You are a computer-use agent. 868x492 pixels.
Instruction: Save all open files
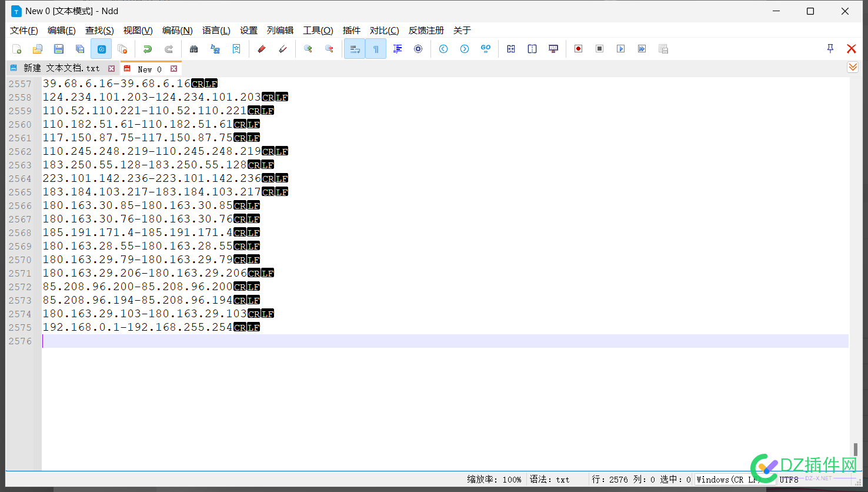click(80, 49)
